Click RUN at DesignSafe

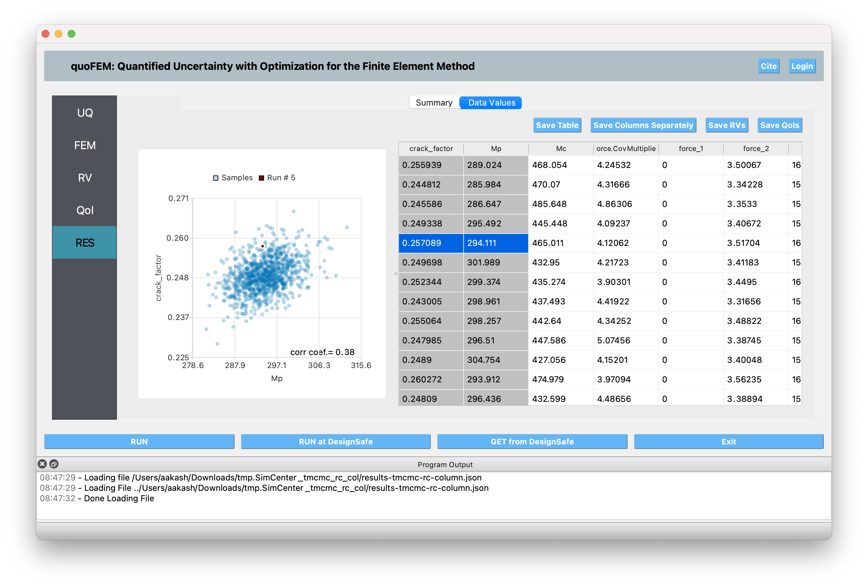(x=336, y=441)
